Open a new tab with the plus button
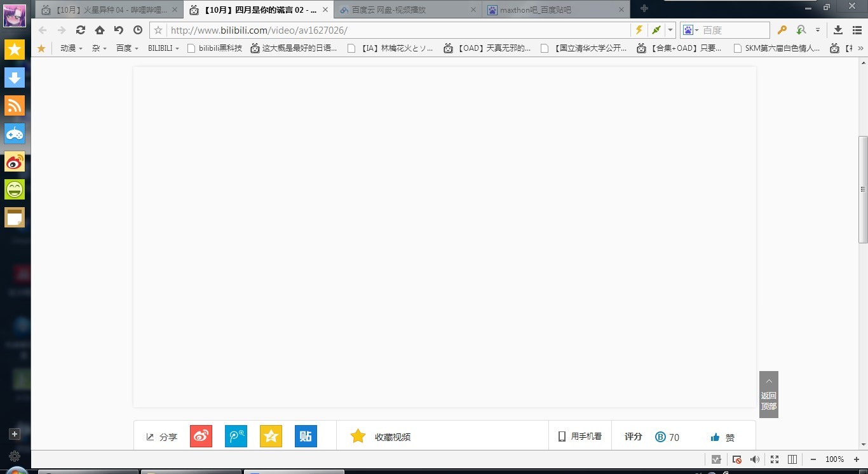This screenshot has width=868, height=474. [644, 9]
